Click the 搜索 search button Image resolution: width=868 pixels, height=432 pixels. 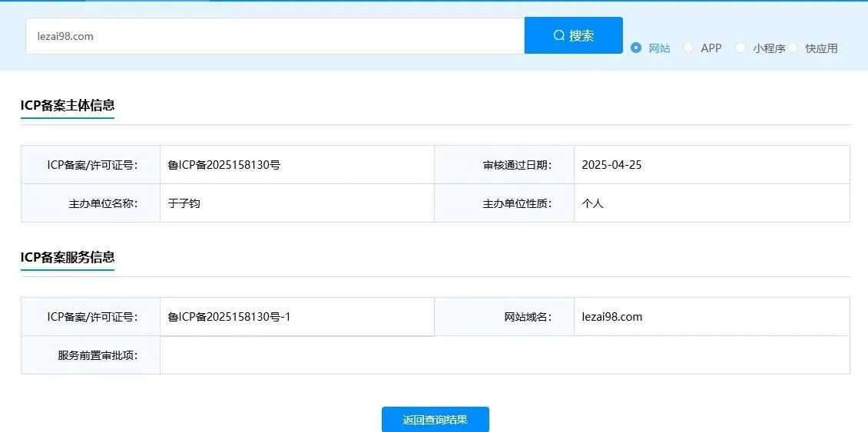[574, 35]
